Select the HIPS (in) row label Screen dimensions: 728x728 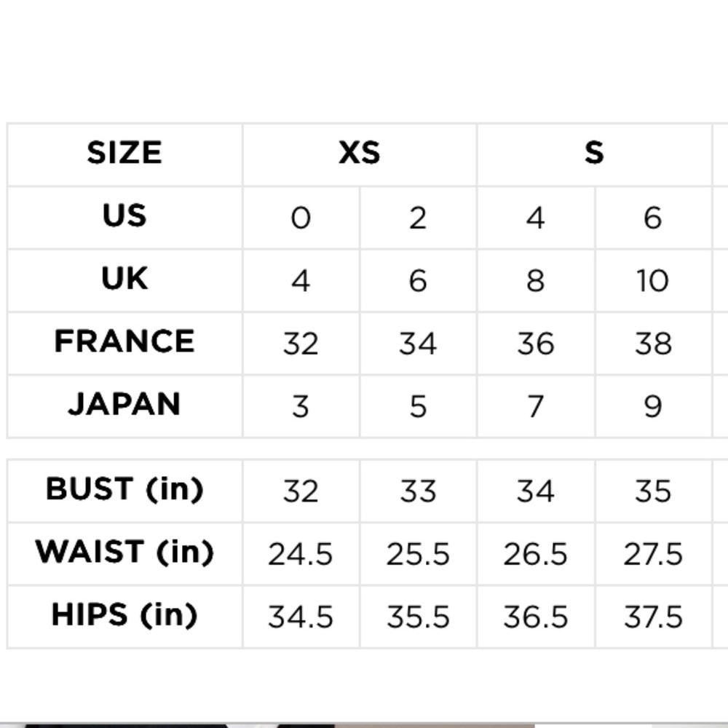(x=124, y=616)
